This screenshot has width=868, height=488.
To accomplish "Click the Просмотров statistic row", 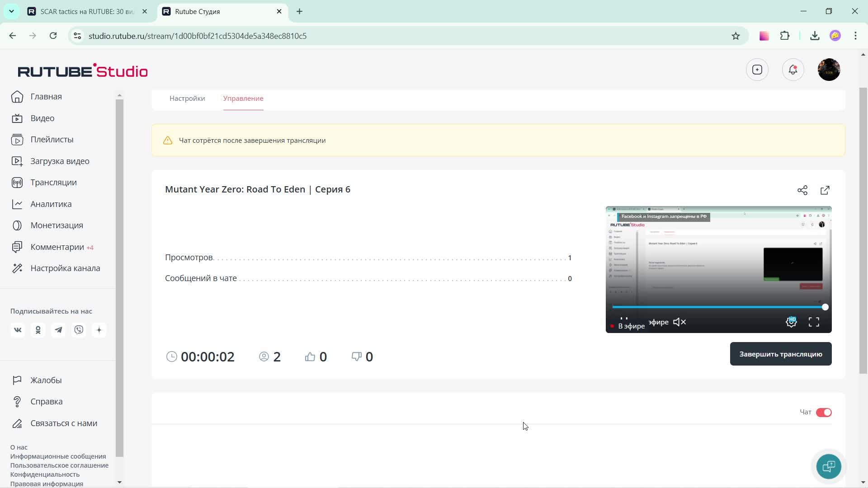I will (x=368, y=258).
